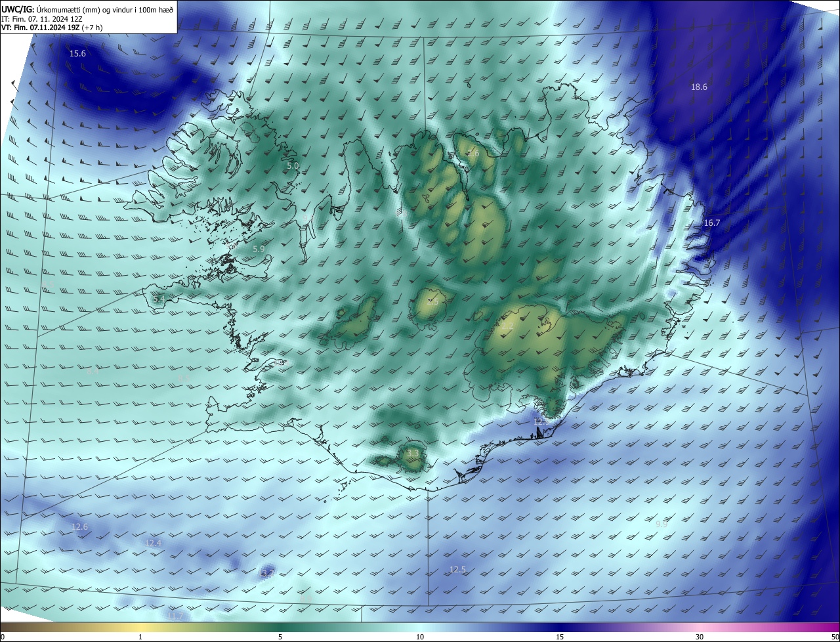This screenshot has height=642, width=840.
Task: Click the 'VT: Fim. 07.11.2024 19Z (+7 h)' line
Action: pos(52,28)
